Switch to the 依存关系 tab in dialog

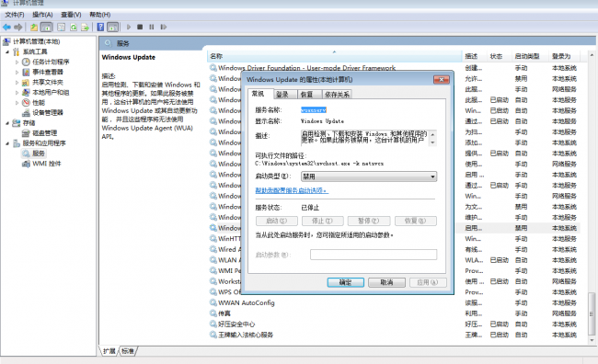coord(337,94)
